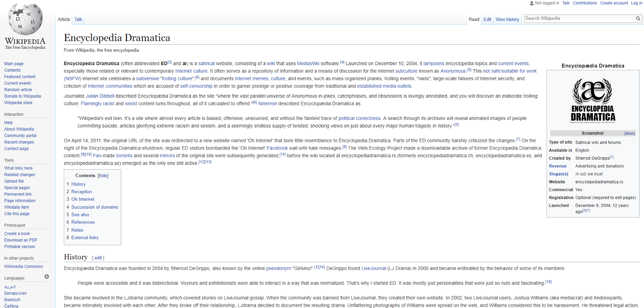The image size is (644, 308).
Task: Select the Read tab
Action: [x=474, y=19]
